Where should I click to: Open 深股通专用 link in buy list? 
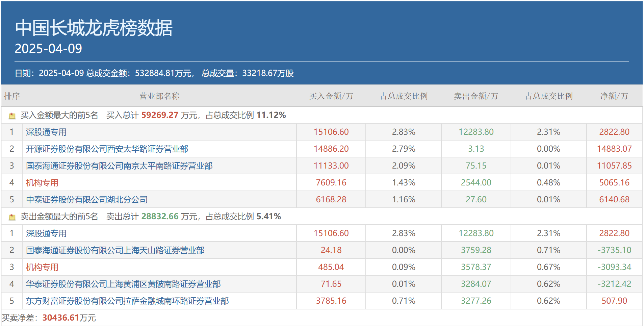[46, 132]
